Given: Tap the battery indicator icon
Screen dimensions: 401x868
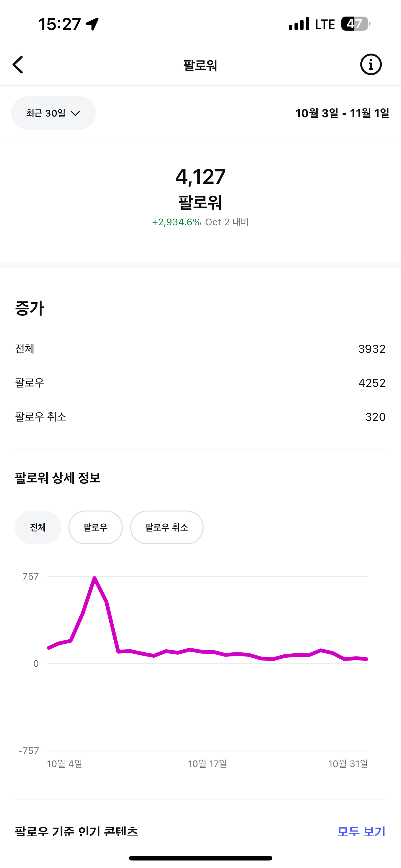Looking at the screenshot, I should pyautogui.click(x=355, y=24).
